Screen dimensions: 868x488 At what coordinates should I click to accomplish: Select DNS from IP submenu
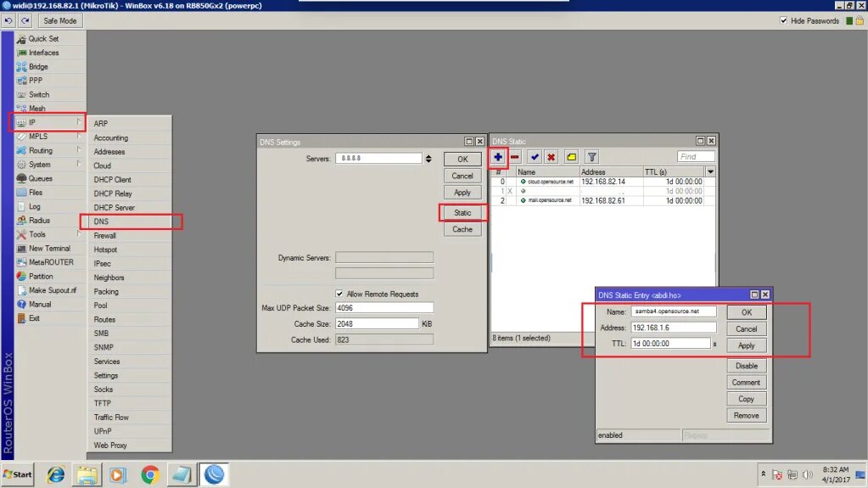[x=131, y=222]
